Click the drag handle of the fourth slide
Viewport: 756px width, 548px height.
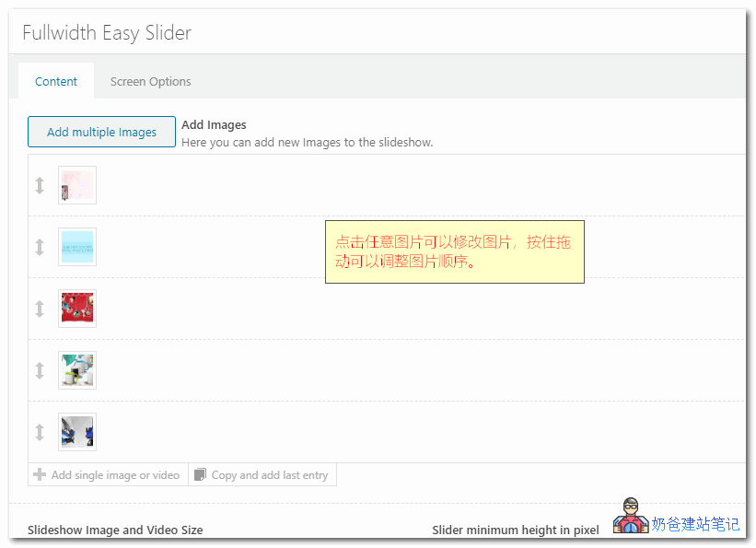[x=40, y=370]
